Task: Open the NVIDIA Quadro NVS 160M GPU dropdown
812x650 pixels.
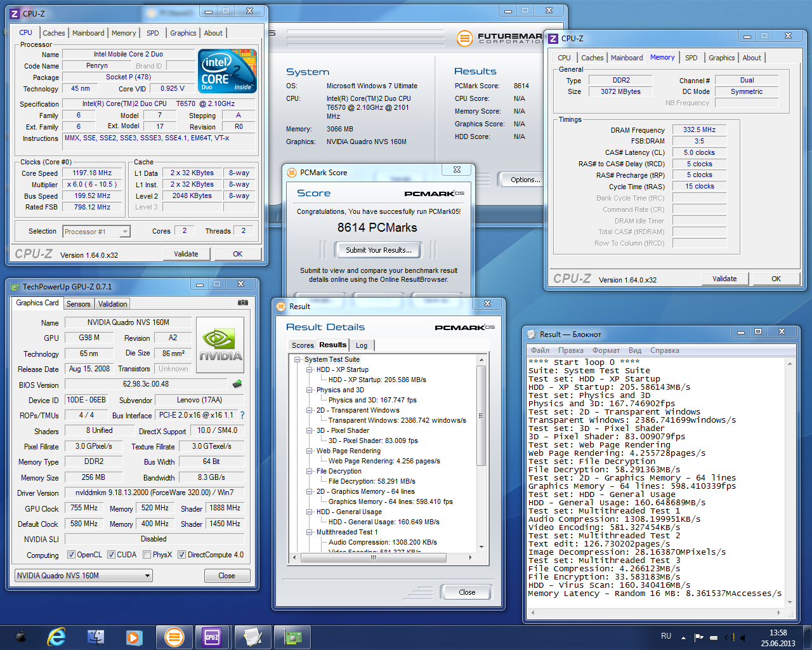Action: [x=84, y=576]
